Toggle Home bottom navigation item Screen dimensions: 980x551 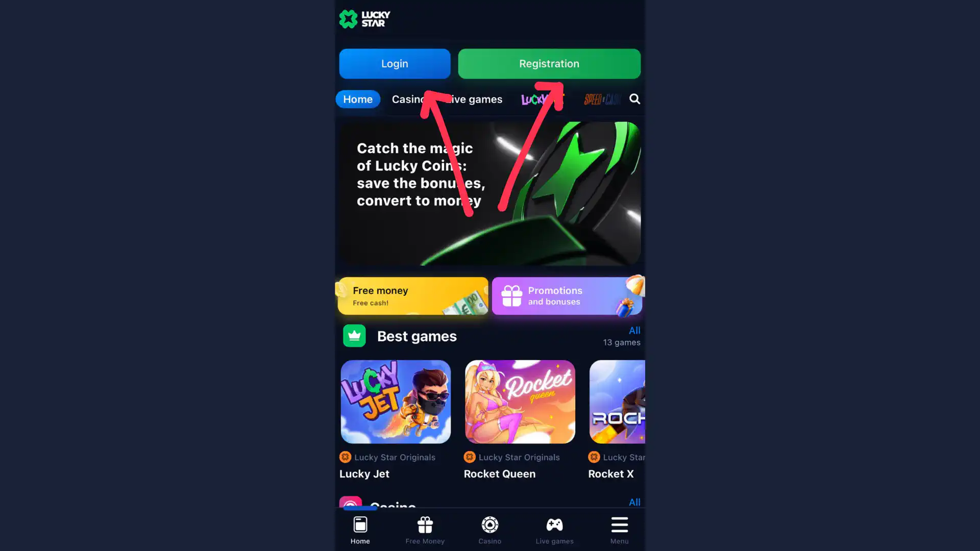click(360, 530)
